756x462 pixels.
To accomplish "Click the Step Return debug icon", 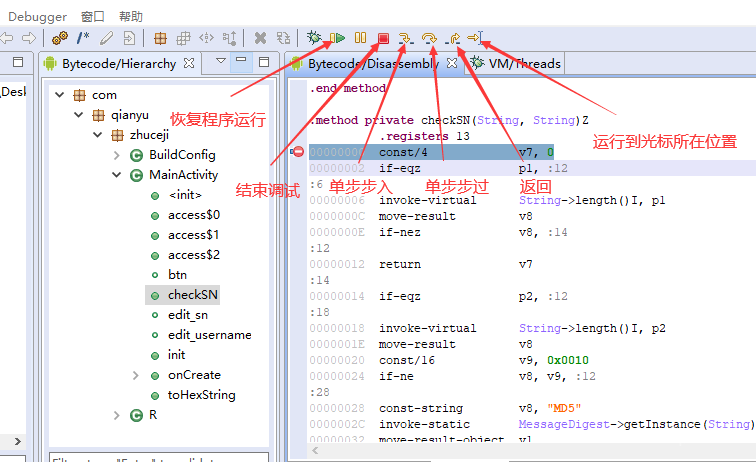I will click(452, 38).
